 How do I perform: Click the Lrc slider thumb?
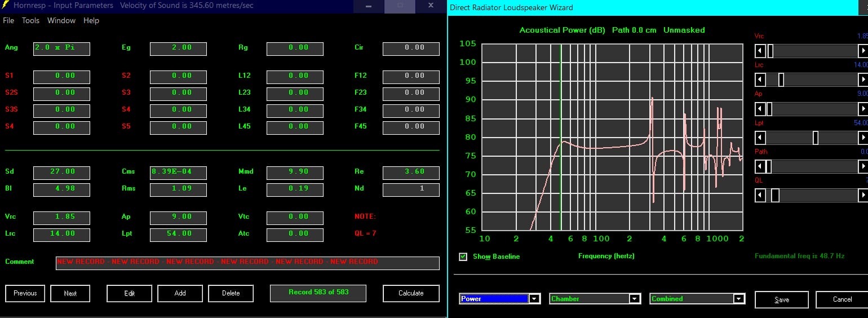781,80
